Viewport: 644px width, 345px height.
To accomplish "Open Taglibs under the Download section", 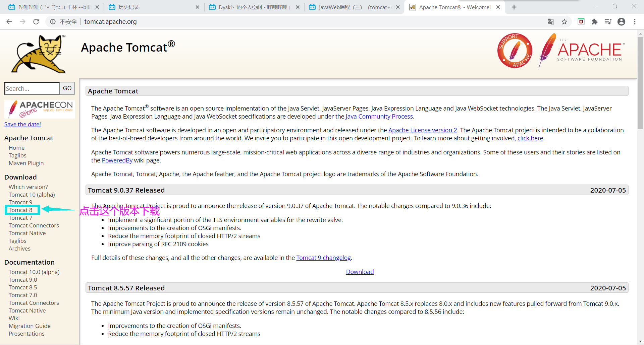I will click(17, 241).
